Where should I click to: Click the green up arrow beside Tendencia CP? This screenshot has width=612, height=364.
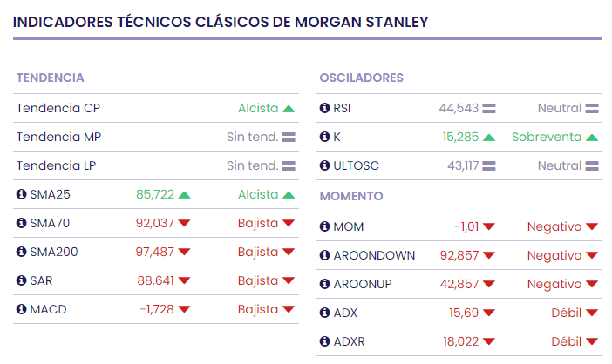point(289,109)
